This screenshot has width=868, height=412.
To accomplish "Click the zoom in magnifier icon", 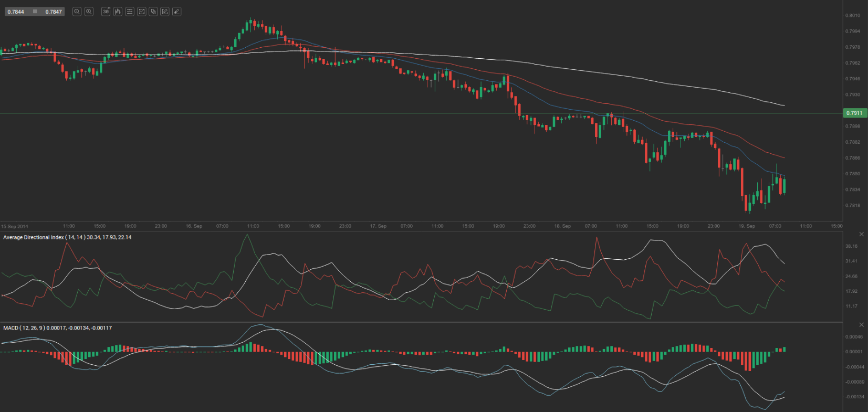I will pos(89,12).
